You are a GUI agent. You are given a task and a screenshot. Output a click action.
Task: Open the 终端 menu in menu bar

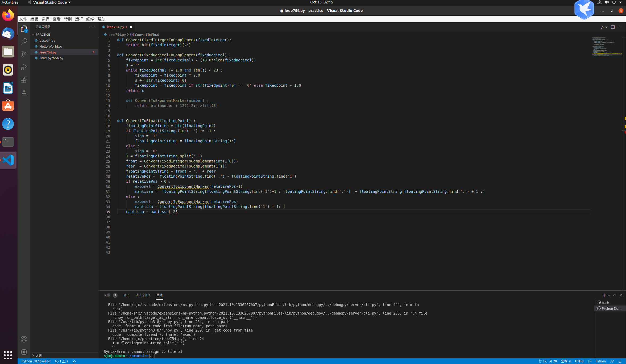coord(90,19)
